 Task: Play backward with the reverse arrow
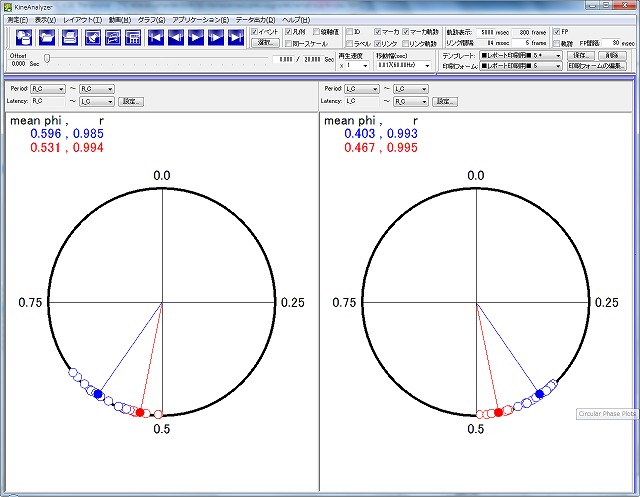point(176,38)
